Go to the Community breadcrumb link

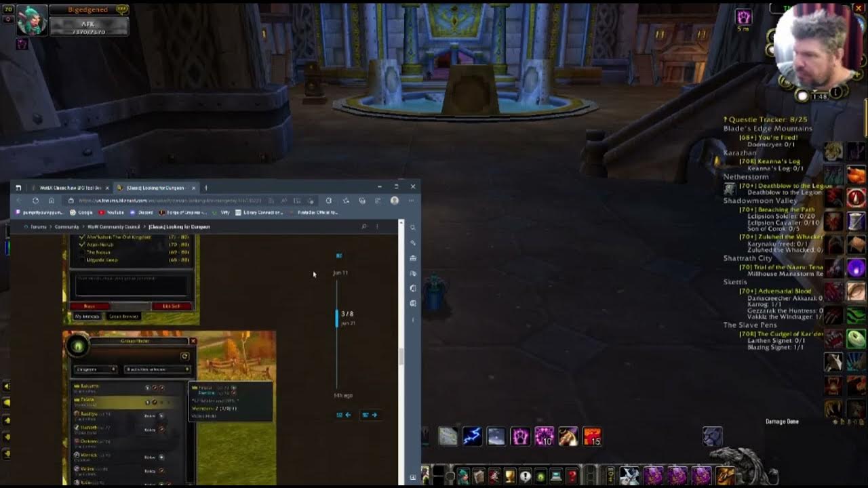pos(66,226)
